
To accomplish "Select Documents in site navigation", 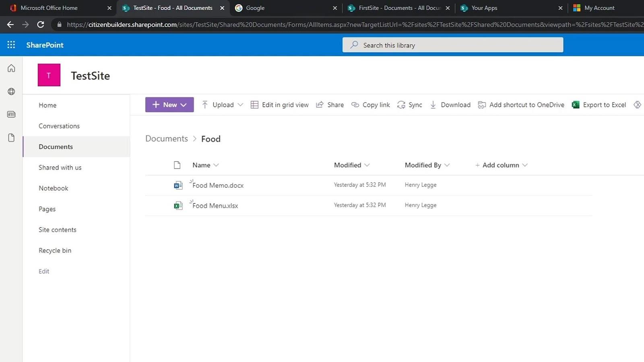I will click(56, 147).
